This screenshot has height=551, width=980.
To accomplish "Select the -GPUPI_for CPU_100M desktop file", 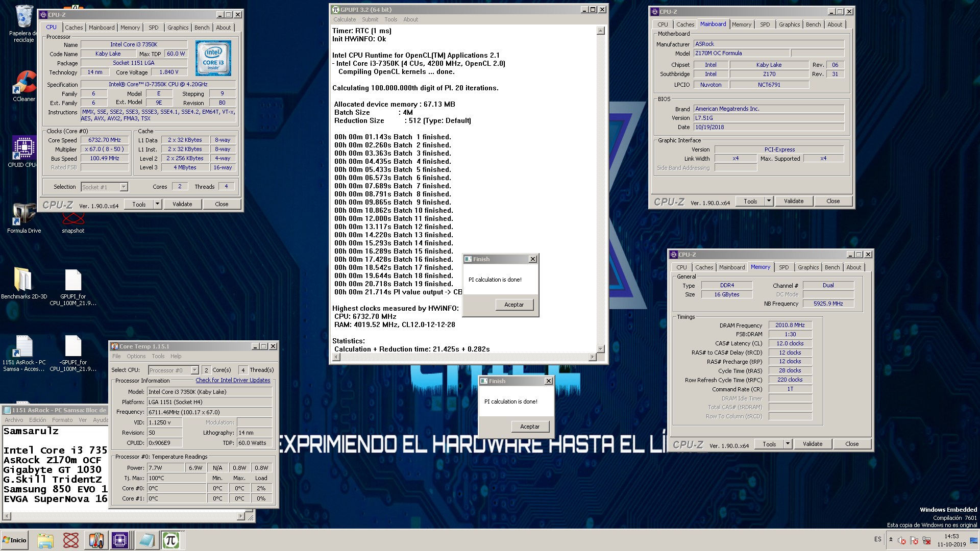I will (x=73, y=353).
